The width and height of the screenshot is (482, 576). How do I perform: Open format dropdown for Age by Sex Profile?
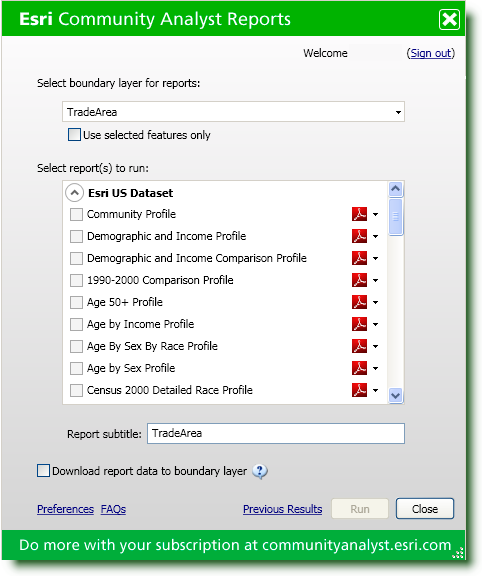pos(375,368)
